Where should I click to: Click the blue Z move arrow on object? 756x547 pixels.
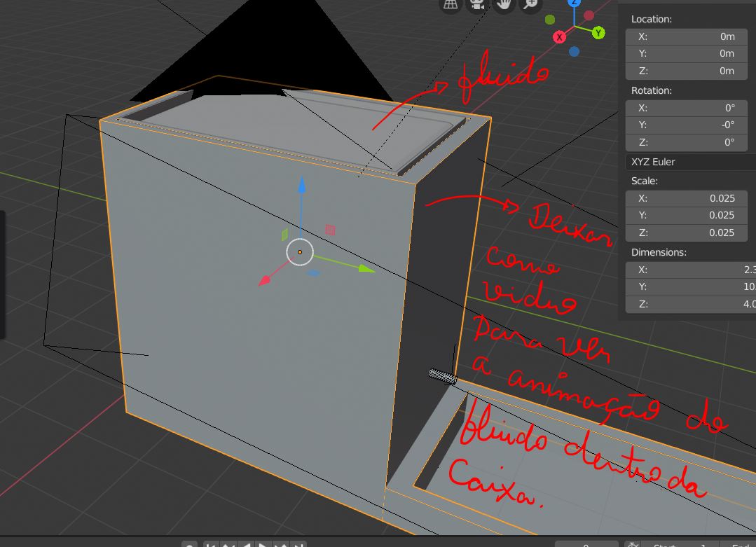(x=302, y=185)
